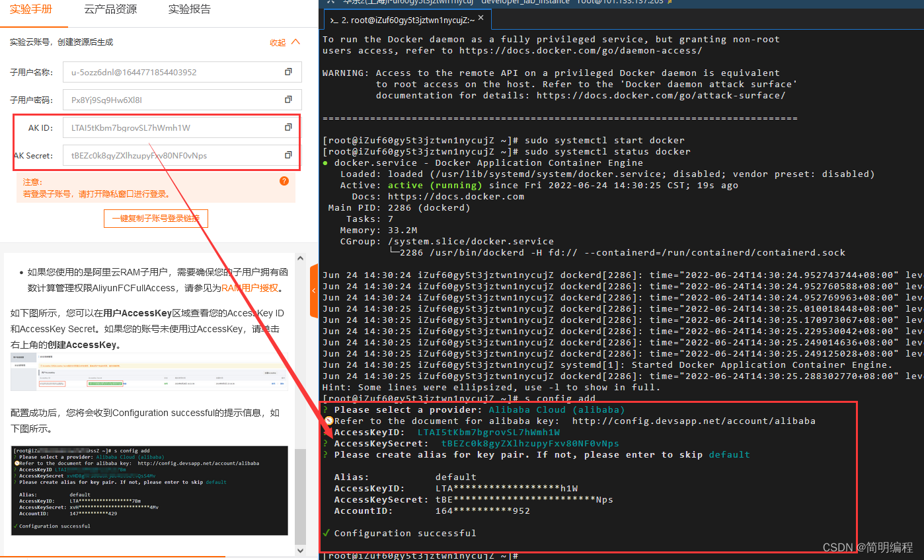Collapse the left panel with orange handle
Viewport: 924px width, 560px height.
click(x=314, y=291)
